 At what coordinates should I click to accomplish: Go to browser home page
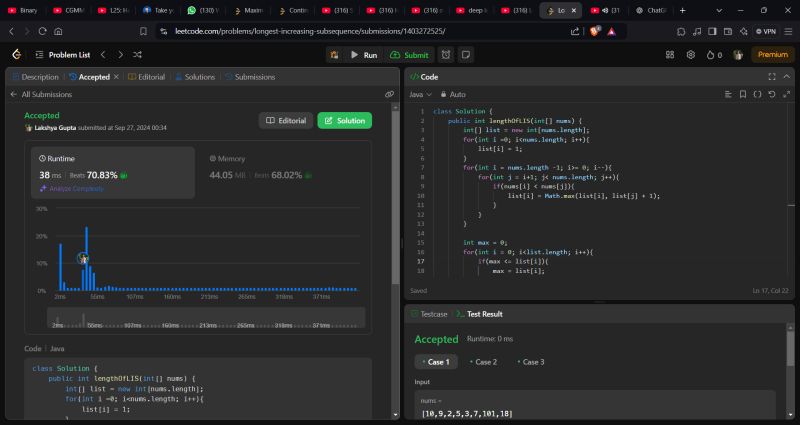58,31
